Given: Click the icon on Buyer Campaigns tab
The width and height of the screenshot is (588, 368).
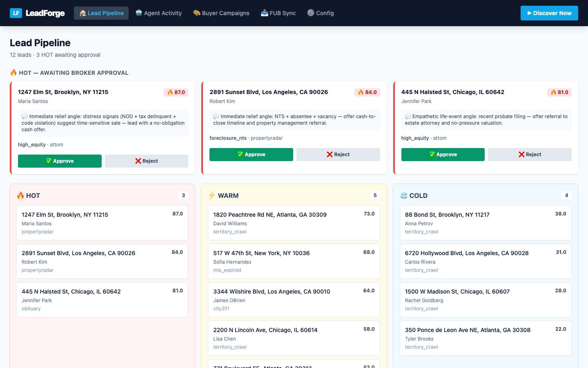Looking at the screenshot, I should tap(197, 13).
